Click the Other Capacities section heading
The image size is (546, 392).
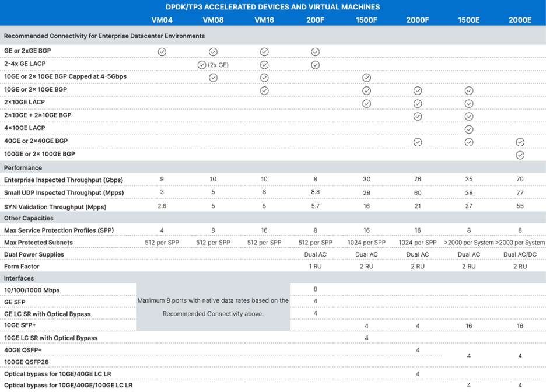pyautogui.click(x=29, y=218)
